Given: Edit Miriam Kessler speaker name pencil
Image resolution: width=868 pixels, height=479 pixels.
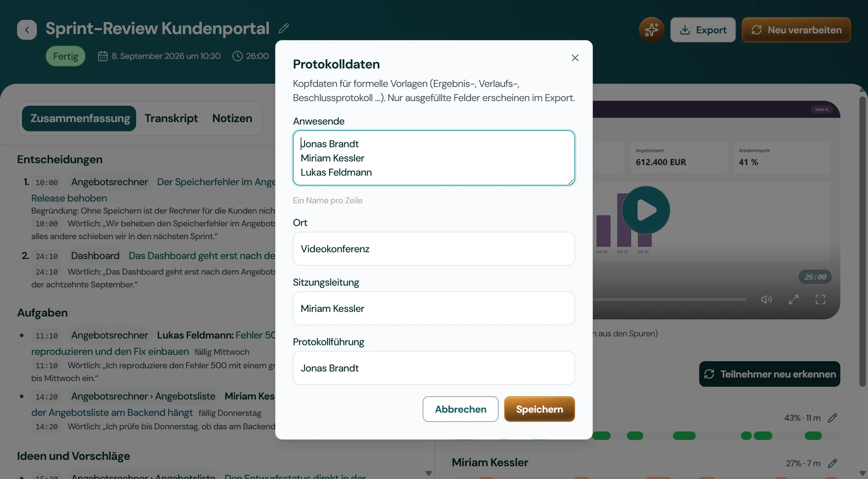Looking at the screenshot, I should (833, 463).
